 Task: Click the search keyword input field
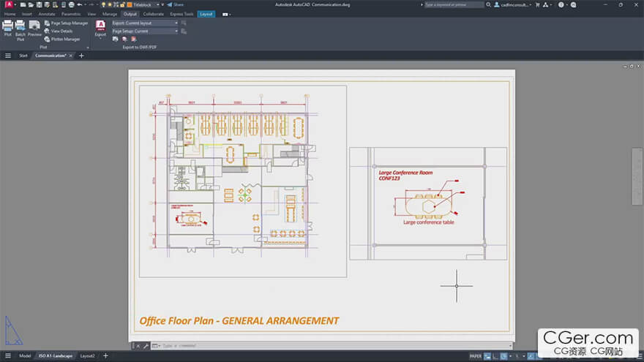[x=454, y=5]
